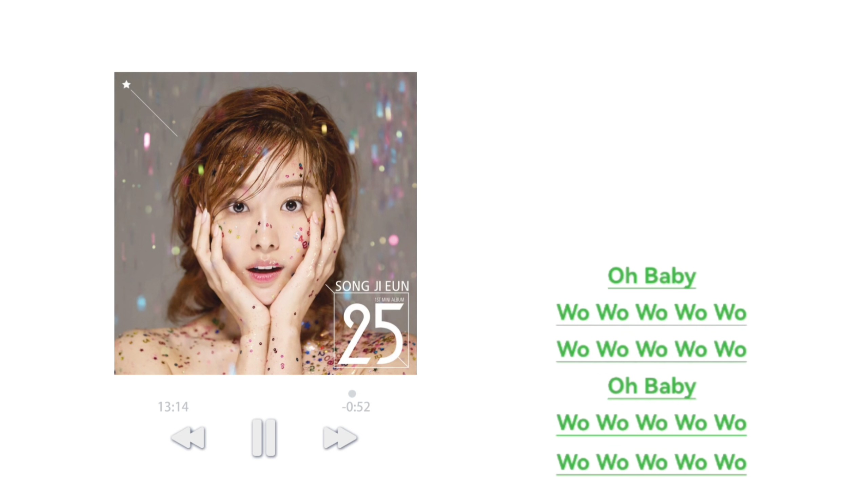868x488 pixels.
Task: Click the diagonal line below the star
Action: (154, 113)
